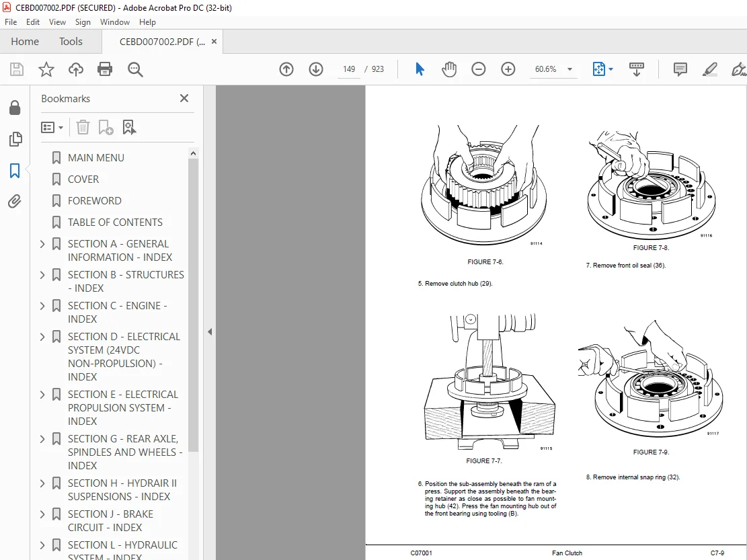Activate the Hand pan tool
747x560 pixels.
point(448,69)
